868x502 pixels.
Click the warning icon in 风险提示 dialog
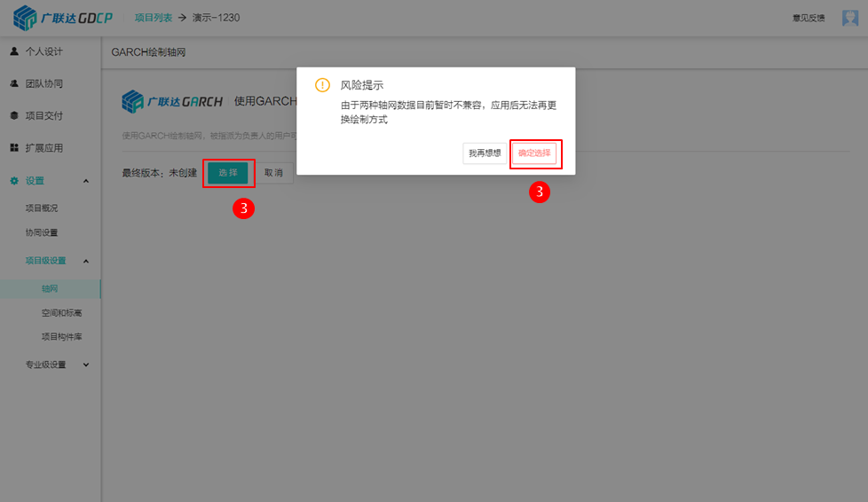pyautogui.click(x=322, y=84)
